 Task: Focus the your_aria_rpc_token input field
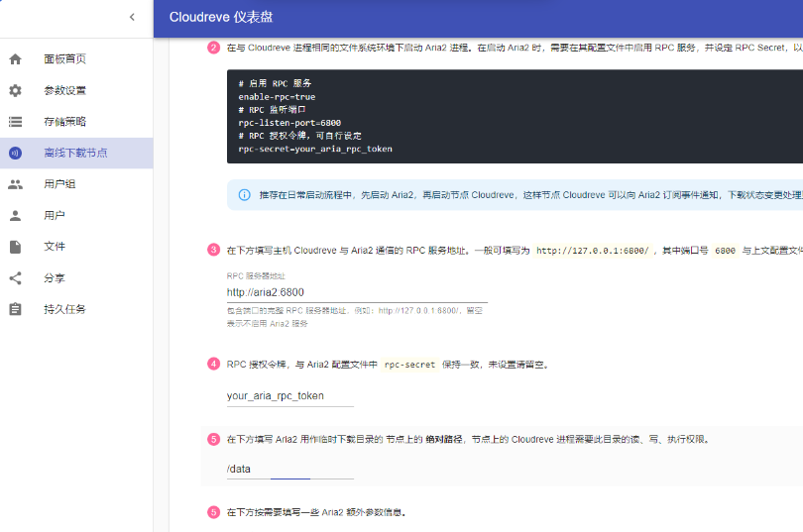(x=289, y=395)
